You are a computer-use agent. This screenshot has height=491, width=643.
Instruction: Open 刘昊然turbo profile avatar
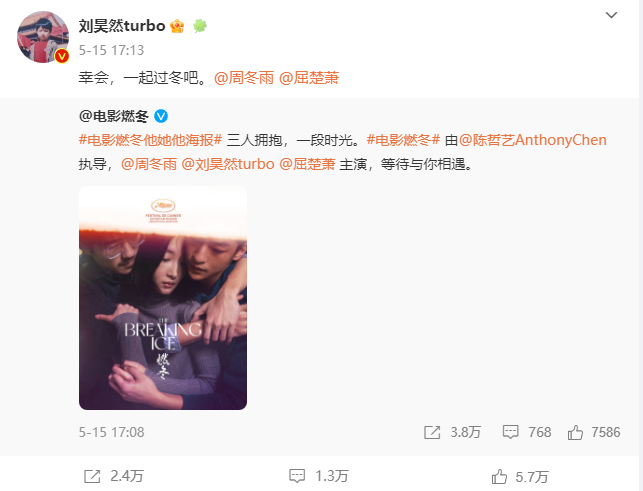pos(43,37)
